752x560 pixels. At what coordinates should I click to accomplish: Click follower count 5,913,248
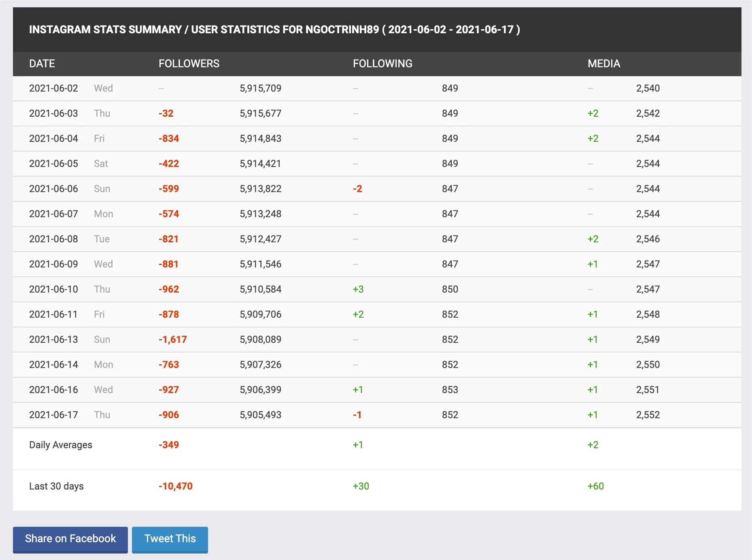[x=260, y=214]
